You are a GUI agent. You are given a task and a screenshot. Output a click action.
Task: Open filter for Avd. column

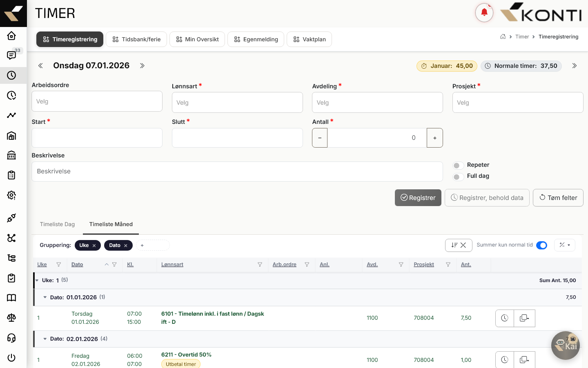click(401, 265)
